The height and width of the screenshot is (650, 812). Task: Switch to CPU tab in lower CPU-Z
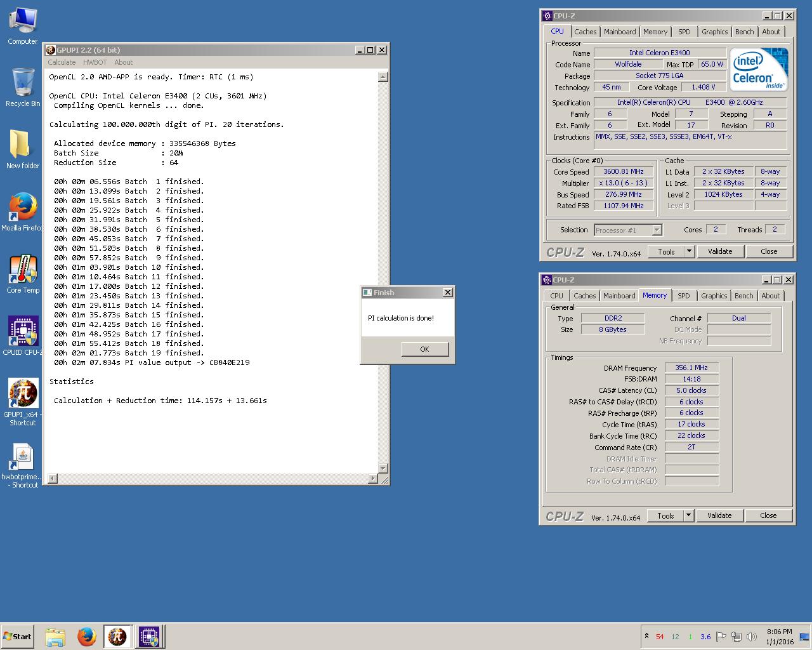[556, 296]
